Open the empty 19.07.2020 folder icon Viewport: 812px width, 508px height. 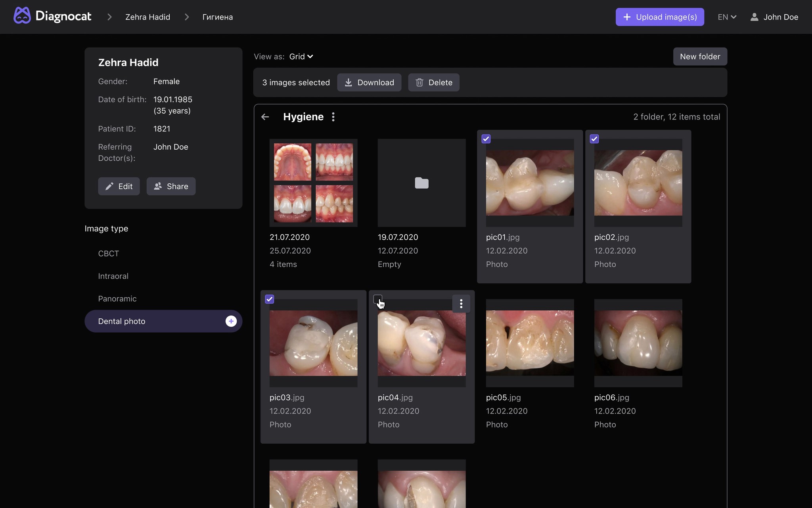click(421, 183)
